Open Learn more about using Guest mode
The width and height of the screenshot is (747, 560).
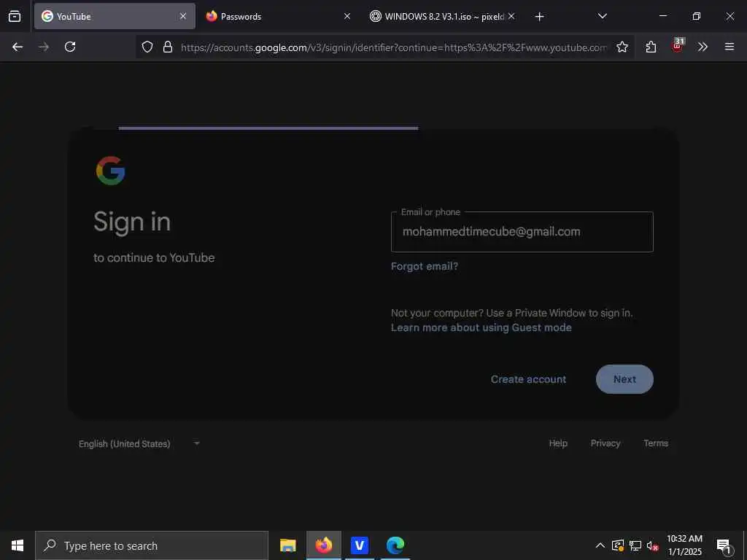(481, 327)
